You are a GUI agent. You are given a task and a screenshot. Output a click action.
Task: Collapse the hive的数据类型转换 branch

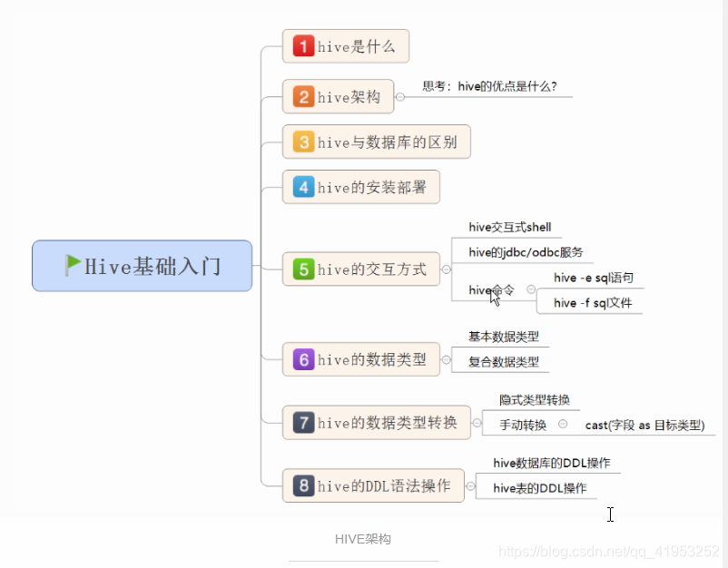(477, 423)
